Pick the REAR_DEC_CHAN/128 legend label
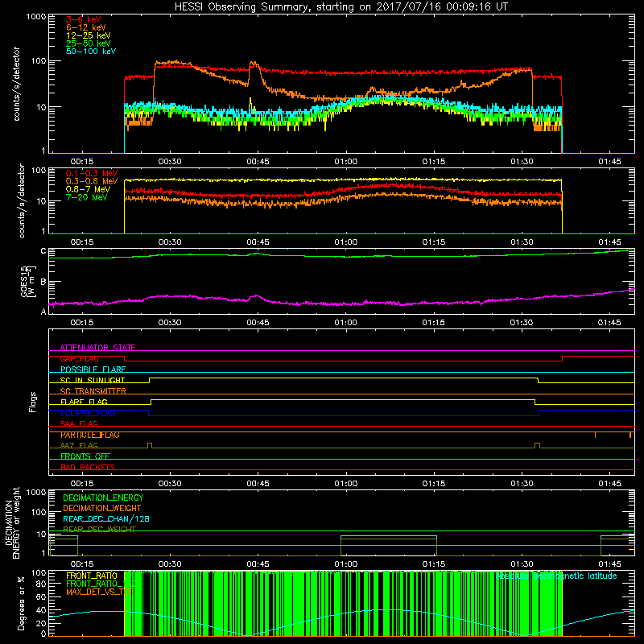 click(106, 519)
